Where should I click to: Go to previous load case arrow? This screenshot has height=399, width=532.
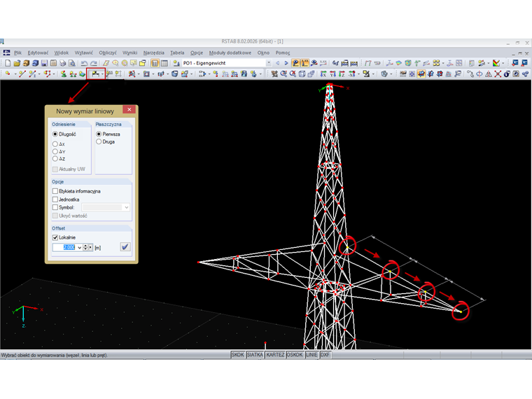(x=277, y=63)
